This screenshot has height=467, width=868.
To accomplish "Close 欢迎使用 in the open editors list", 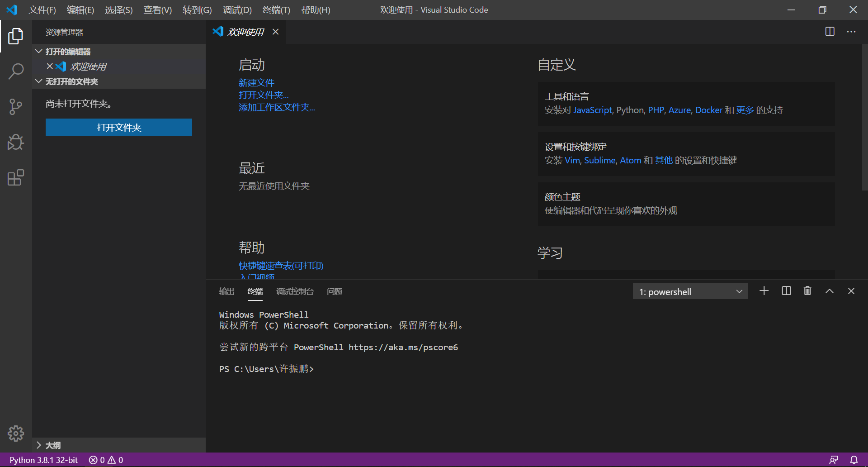I will coord(50,66).
